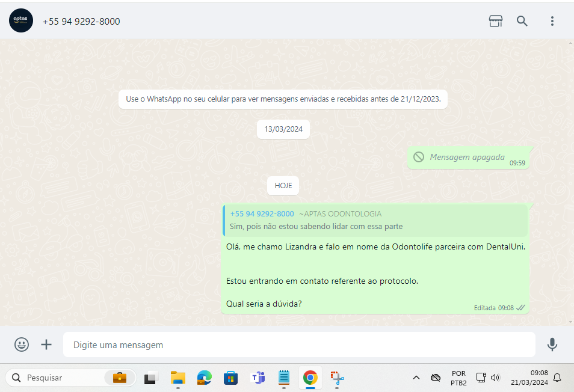Click the blocked icon in deleted message
The width and height of the screenshot is (574, 392).
point(419,157)
